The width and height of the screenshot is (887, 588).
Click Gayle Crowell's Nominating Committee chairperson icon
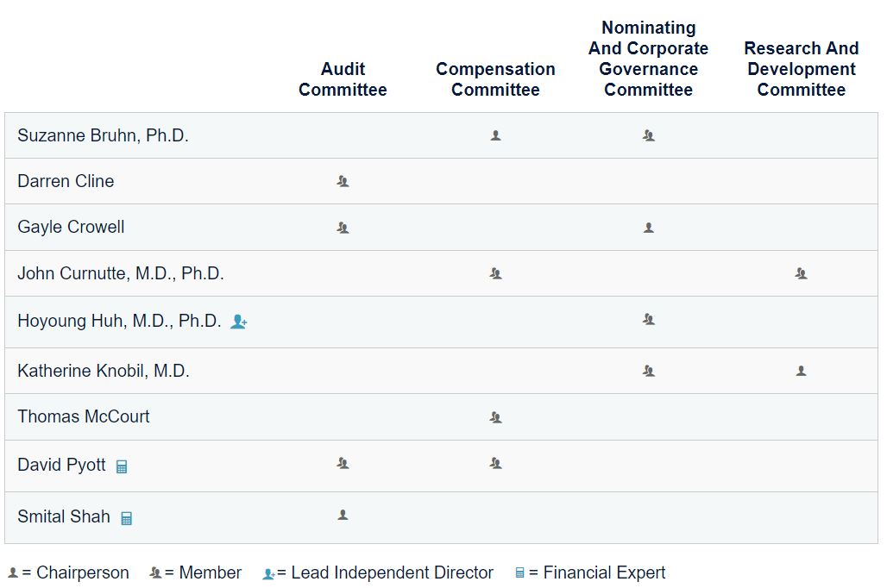point(648,228)
